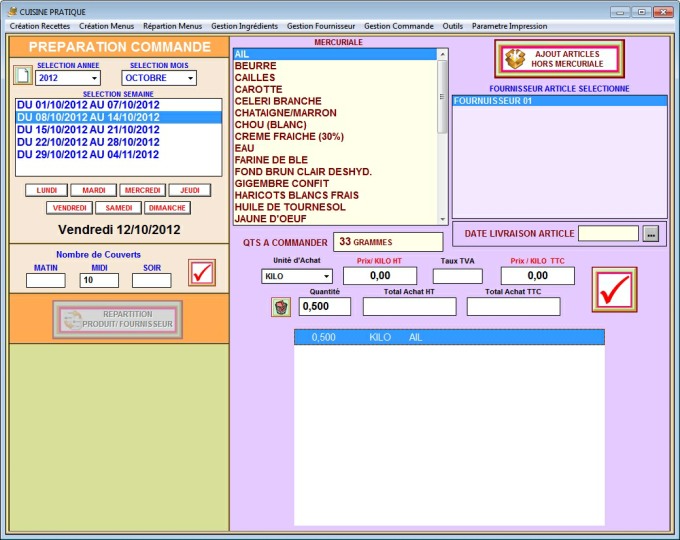Validate covers with the small red checkmark
The width and height of the screenshot is (680, 540).
202,272
